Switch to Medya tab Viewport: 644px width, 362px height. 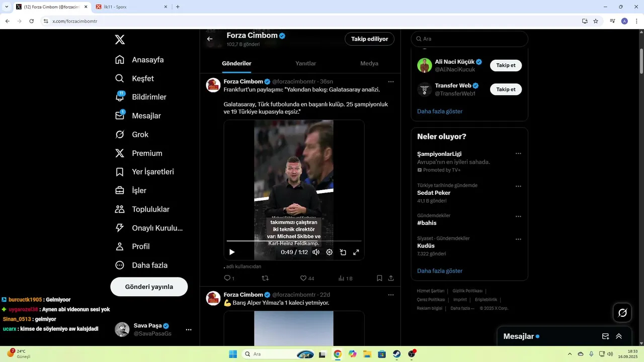point(369,63)
